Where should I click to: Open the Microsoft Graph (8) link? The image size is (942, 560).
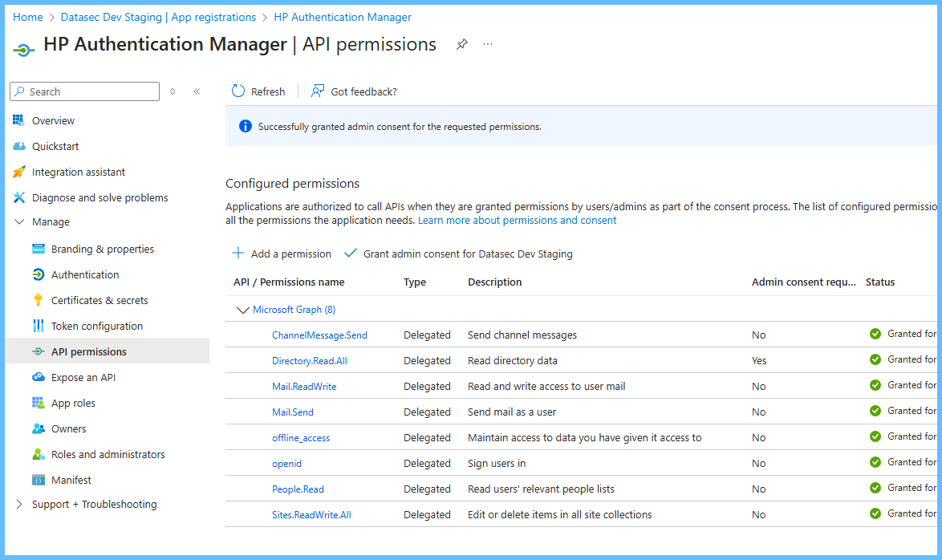point(294,310)
